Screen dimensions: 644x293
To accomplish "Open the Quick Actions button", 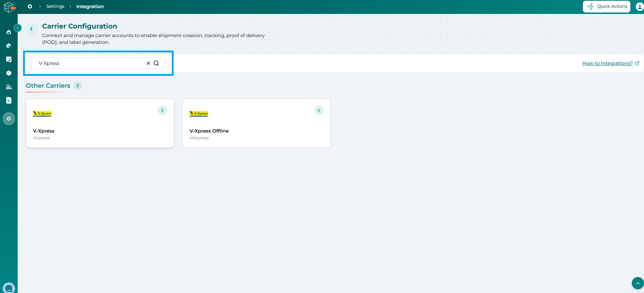I will coord(607,6).
